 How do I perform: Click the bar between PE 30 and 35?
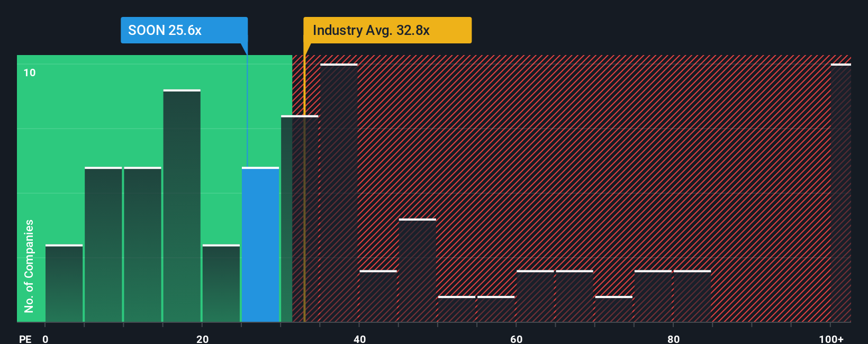300,219
